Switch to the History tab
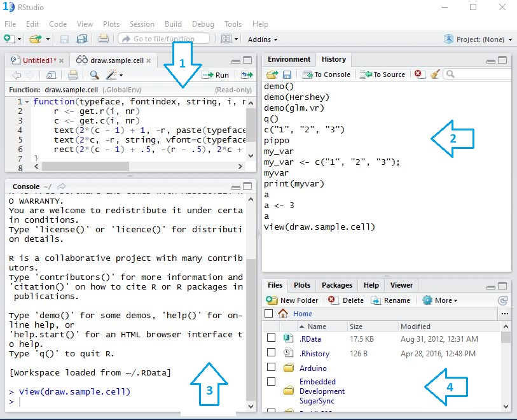Viewport: 517px width, 420px height. pos(334,59)
